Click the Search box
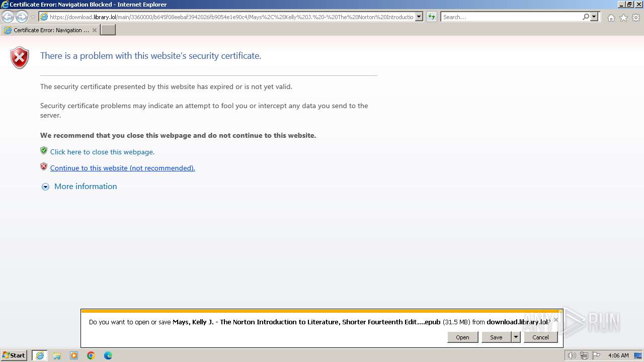Image resolution: width=644 pixels, height=362 pixels. coord(511,17)
